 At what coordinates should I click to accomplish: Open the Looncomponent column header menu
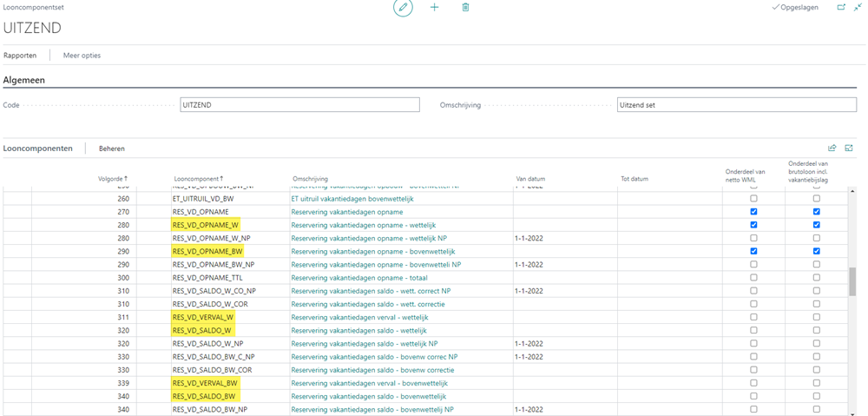click(198, 179)
